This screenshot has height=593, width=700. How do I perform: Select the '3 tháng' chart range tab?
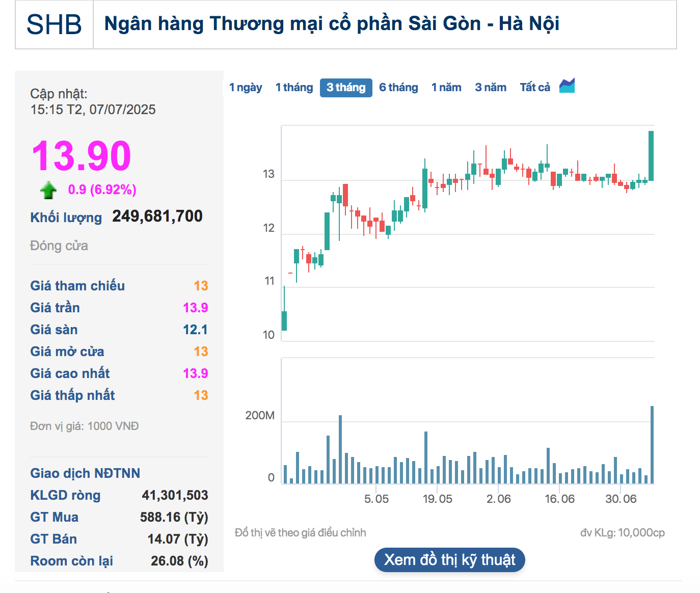pos(346,88)
